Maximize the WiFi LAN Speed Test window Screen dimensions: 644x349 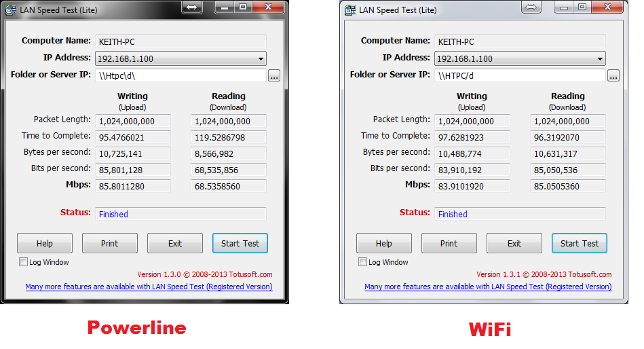tap(582, 7)
